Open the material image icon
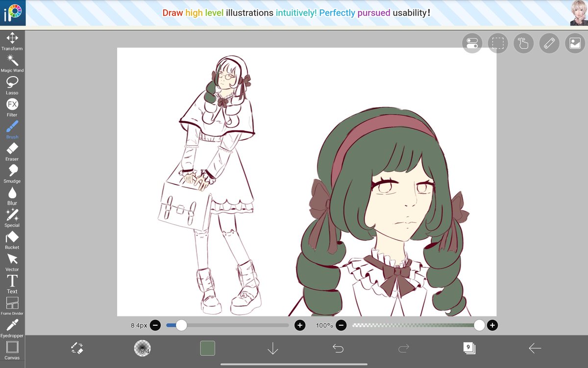588x368 pixels. (x=575, y=43)
